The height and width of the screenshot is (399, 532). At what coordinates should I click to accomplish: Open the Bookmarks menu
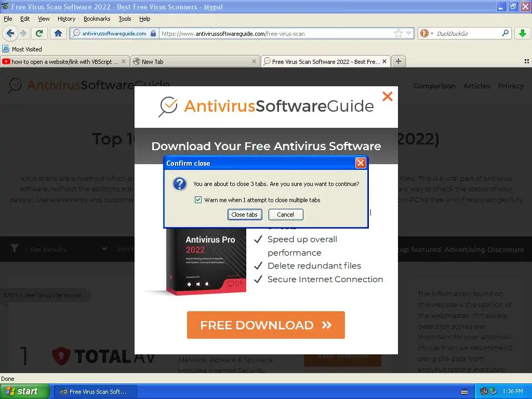tap(97, 19)
